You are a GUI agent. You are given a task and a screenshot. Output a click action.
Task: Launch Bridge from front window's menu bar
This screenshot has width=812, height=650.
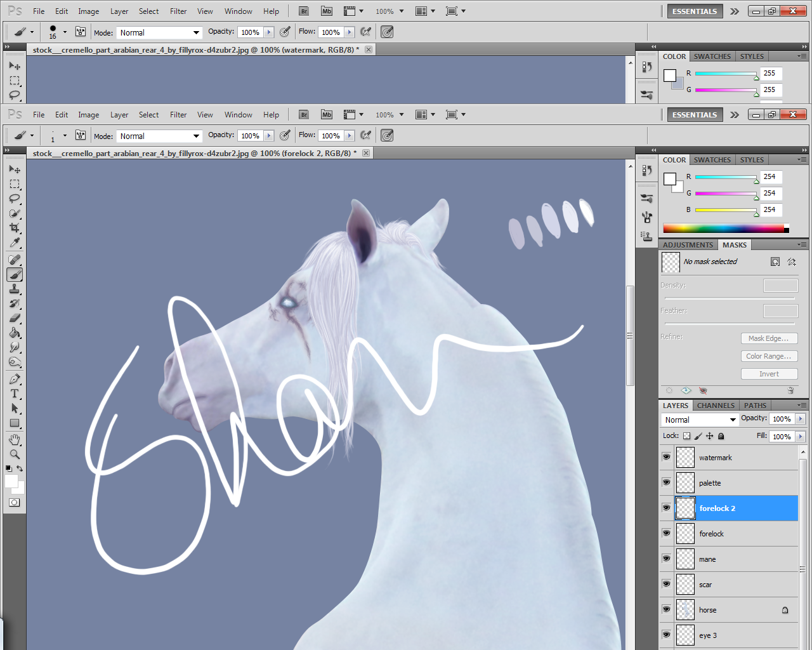tap(304, 115)
